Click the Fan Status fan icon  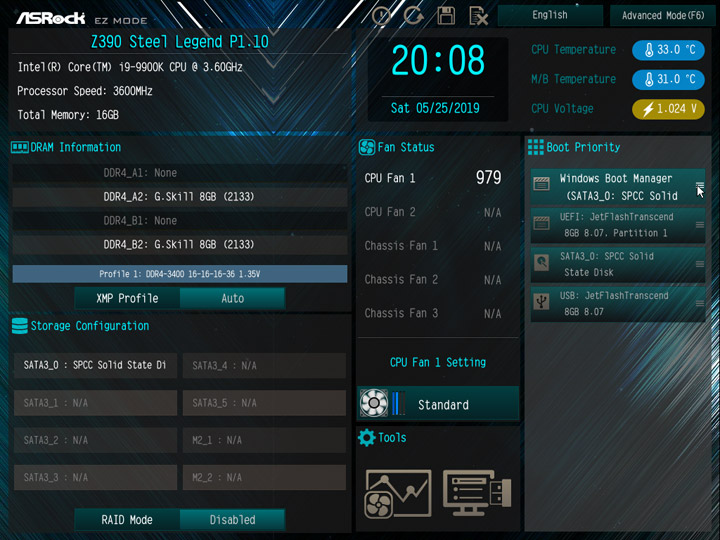click(x=366, y=147)
